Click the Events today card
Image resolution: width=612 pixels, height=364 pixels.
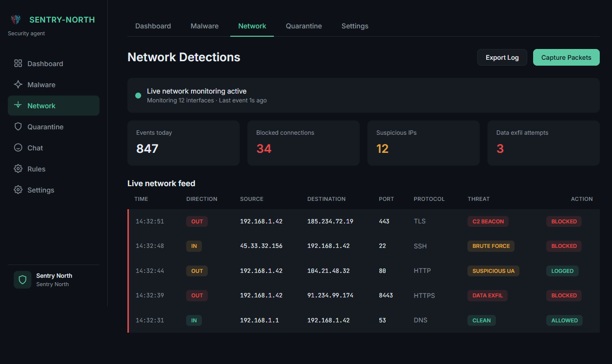pyautogui.click(x=183, y=143)
